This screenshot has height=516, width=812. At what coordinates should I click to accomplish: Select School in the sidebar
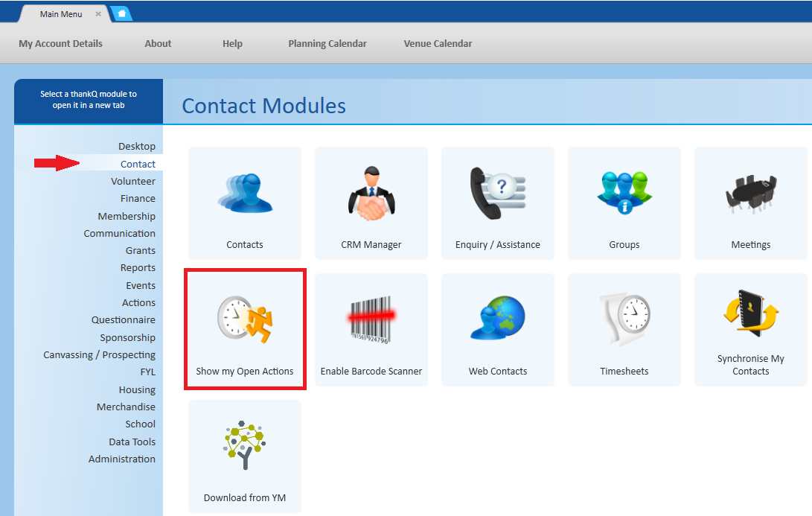(x=140, y=424)
